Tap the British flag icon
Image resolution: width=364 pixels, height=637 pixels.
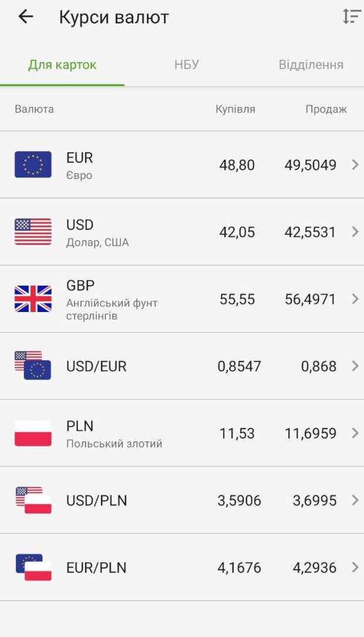point(33,299)
